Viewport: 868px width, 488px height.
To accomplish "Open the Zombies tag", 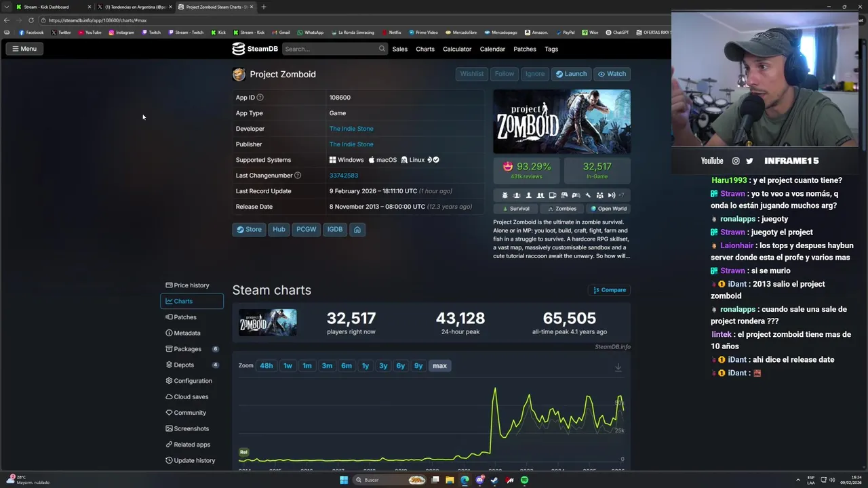I will coord(562,209).
